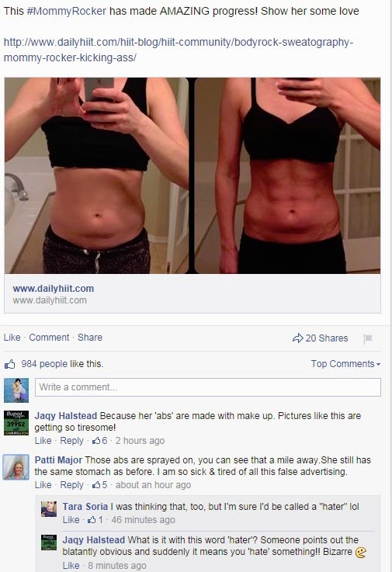
Task: Click Reply under Patti Major's comment
Action: [x=71, y=485]
